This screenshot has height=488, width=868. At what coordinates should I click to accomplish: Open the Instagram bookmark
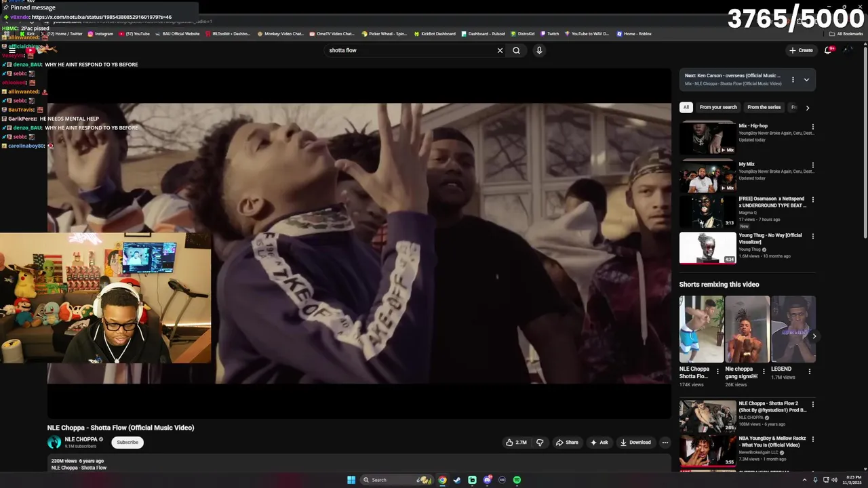pos(100,34)
